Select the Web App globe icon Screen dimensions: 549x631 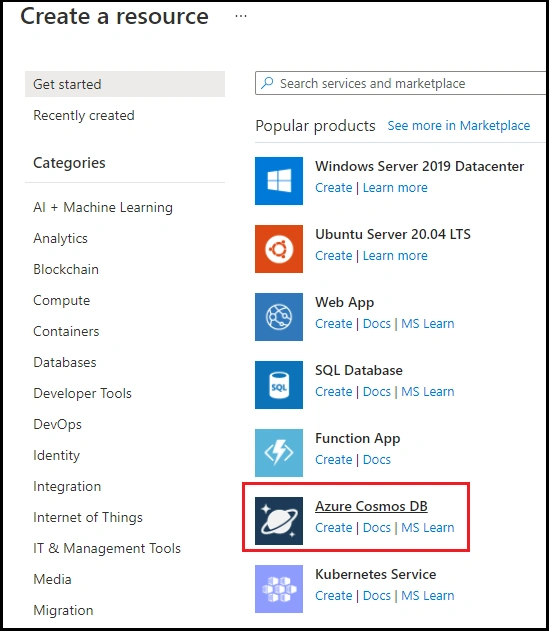coord(279,317)
